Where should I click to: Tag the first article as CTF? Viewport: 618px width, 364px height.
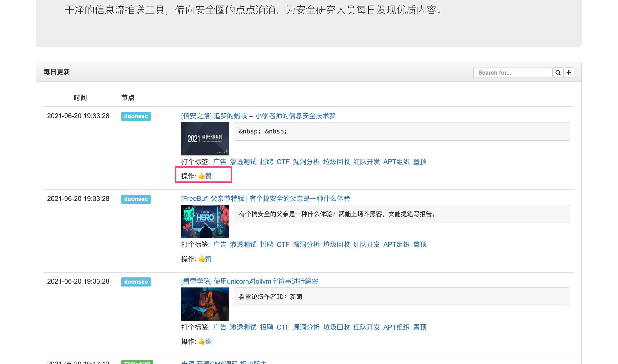pyautogui.click(x=283, y=162)
